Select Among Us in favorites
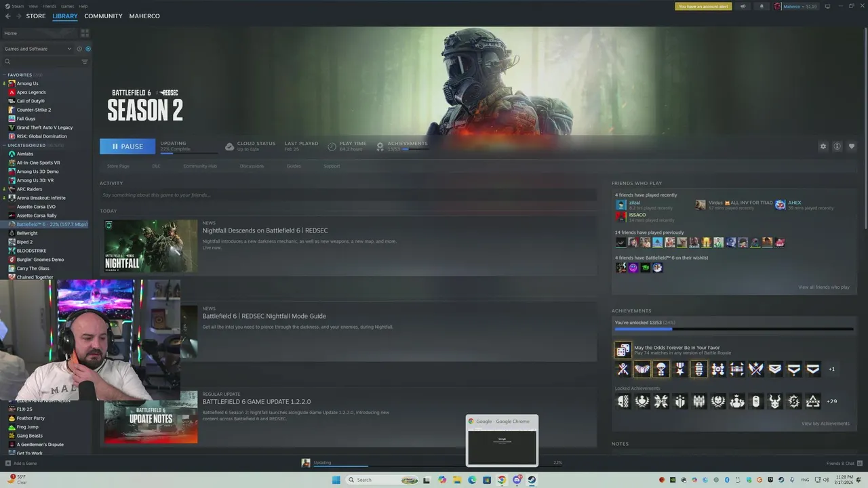 pos(27,83)
